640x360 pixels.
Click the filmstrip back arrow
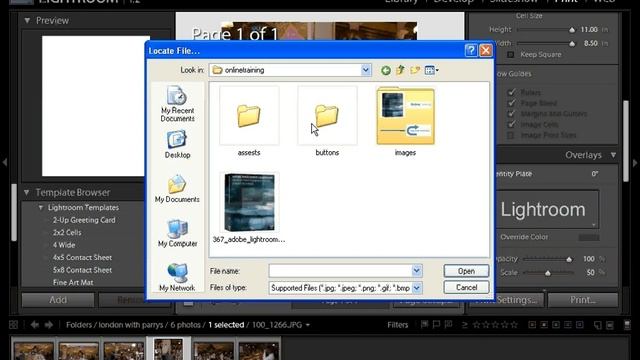(x=35, y=325)
